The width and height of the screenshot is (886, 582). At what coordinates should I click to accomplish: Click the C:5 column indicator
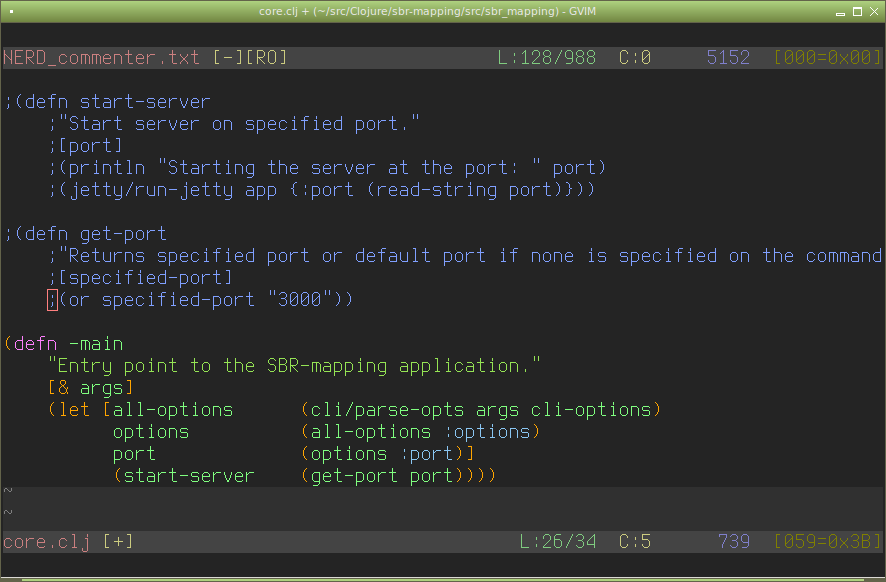(x=635, y=542)
